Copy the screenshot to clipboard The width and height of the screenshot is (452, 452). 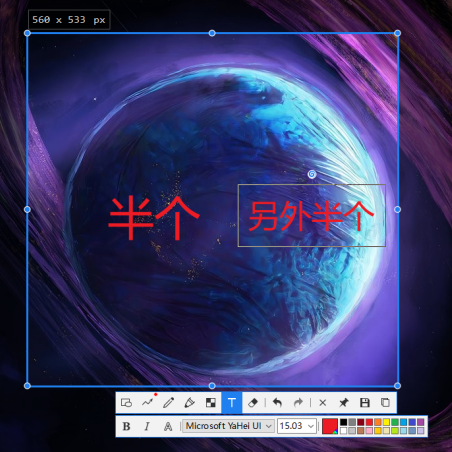[385, 403]
